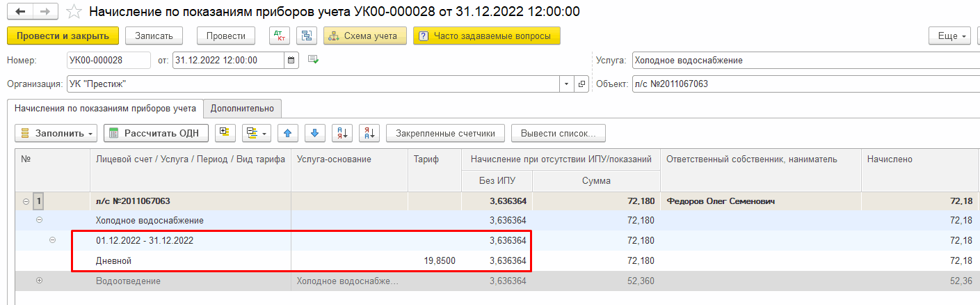Image resolution: width=980 pixels, height=305 pixels.
Task: Sort list ascending А-Я
Action: [342, 133]
